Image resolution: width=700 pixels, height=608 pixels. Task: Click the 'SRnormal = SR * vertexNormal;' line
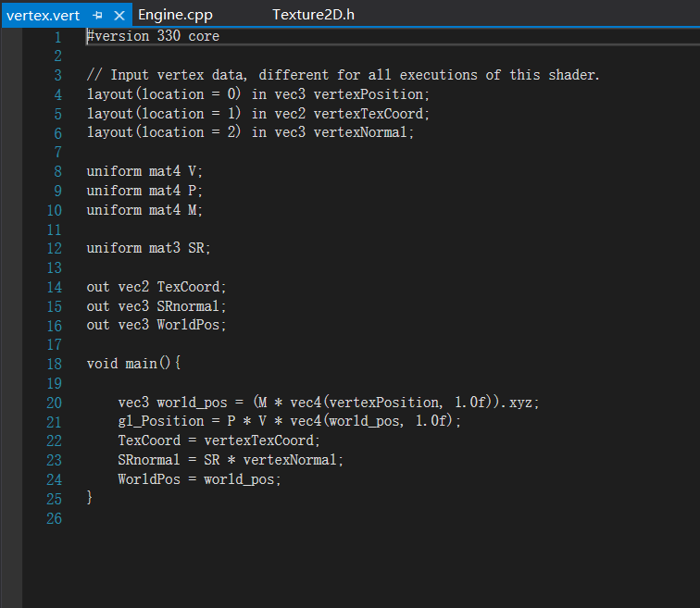point(230,460)
